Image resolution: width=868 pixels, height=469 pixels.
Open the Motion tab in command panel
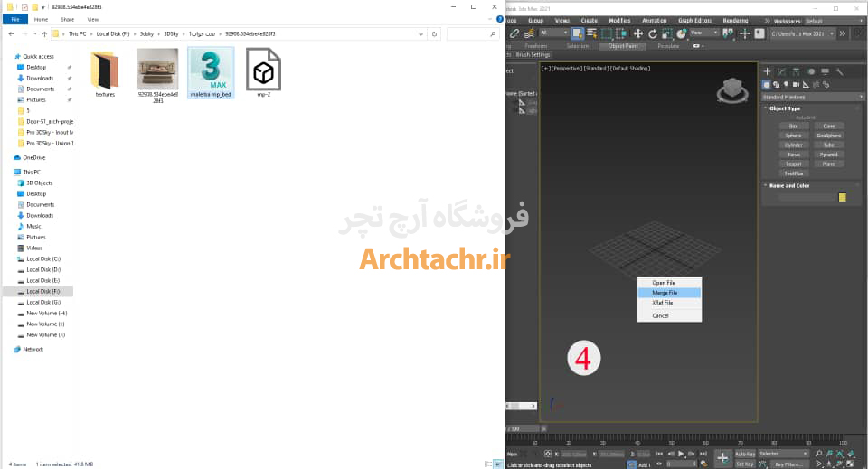click(x=811, y=71)
